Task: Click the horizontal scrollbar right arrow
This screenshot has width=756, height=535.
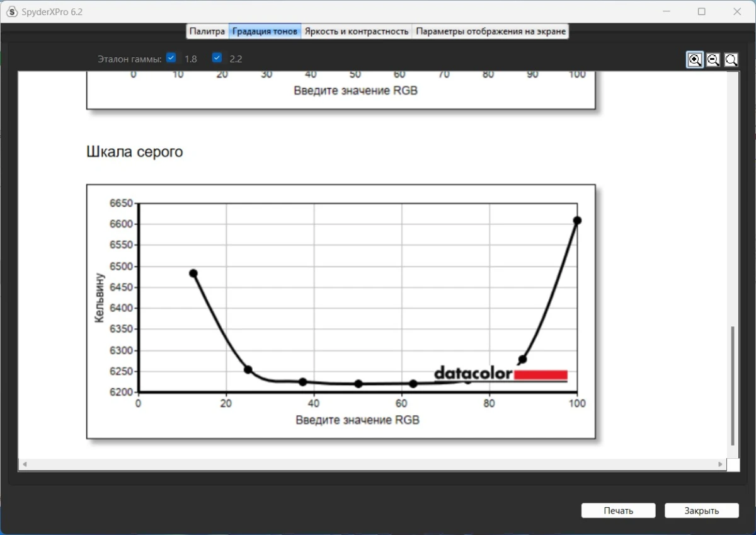Action: pos(720,464)
